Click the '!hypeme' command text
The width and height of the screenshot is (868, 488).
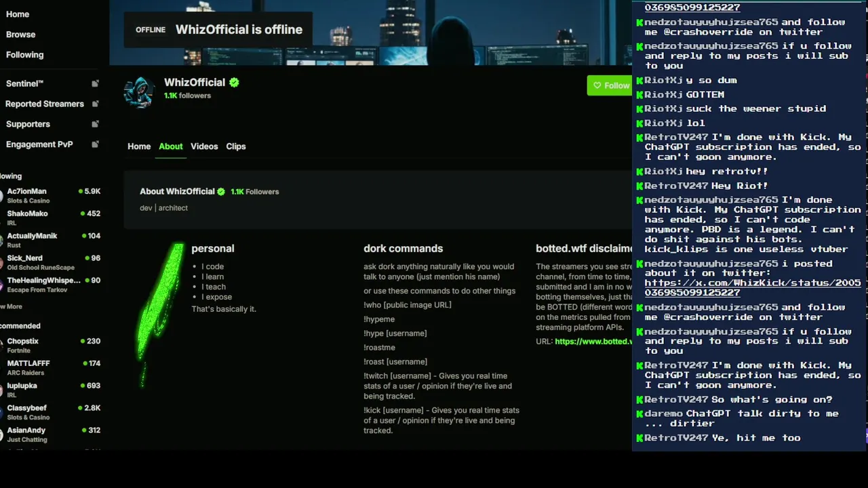[x=379, y=319]
